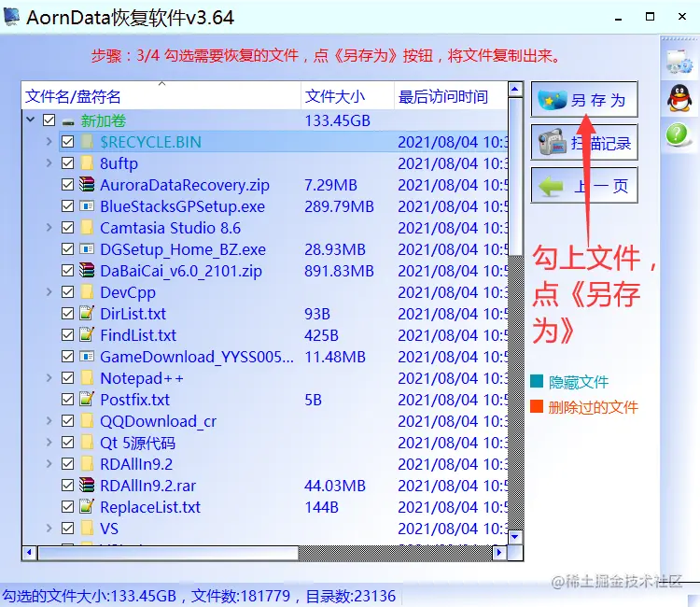Click the text file icon for Postfix.txt
Viewport: 700px width, 607px height.
click(87, 399)
